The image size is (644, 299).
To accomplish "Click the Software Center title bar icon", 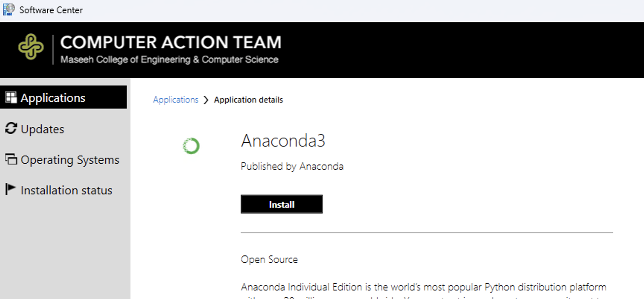I will point(9,10).
